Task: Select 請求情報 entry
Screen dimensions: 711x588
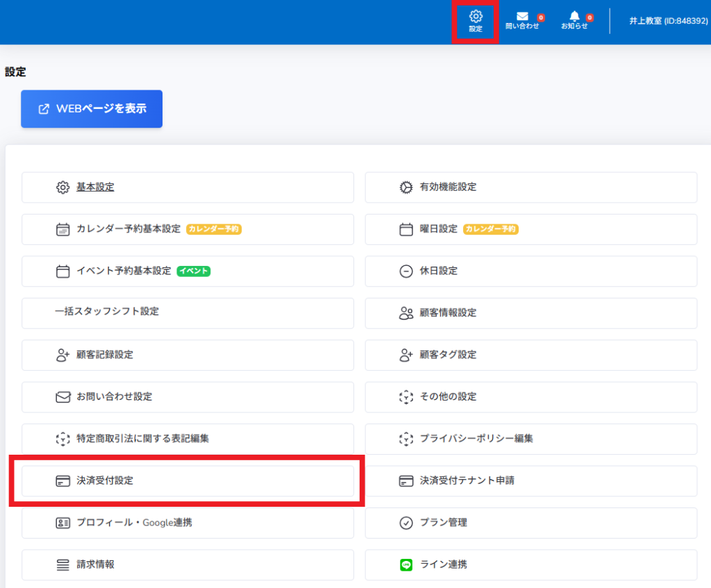Action: 95,565
